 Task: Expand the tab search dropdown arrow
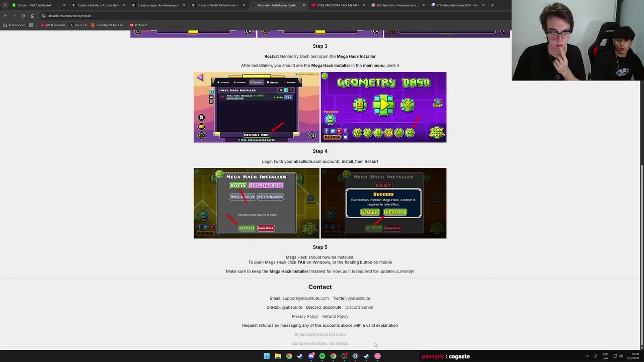[5, 5]
